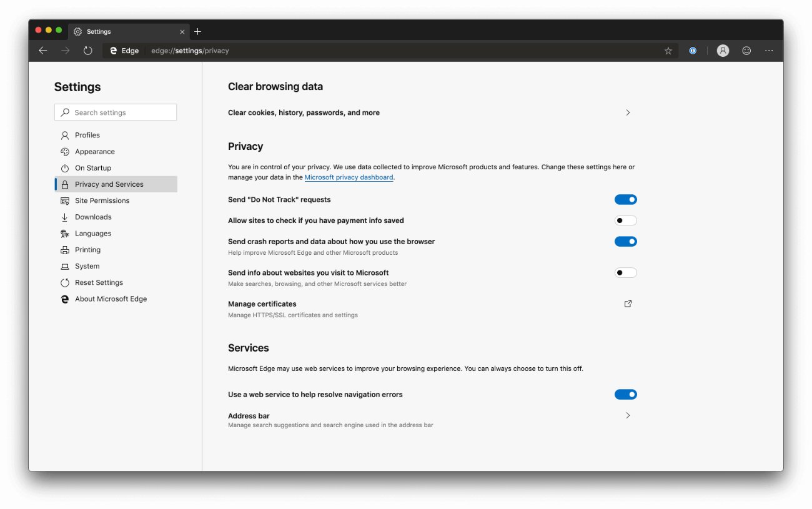Enable sites to check for saved payment info

point(626,220)
